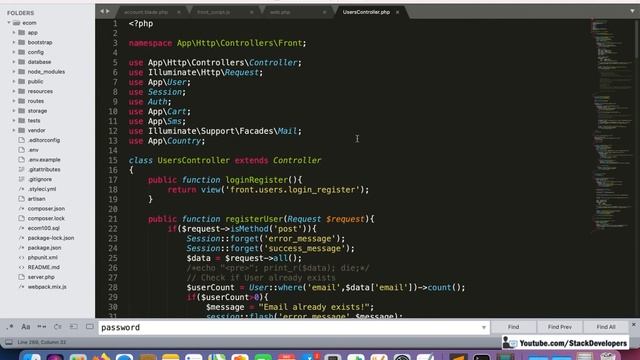
Task: Open the .editorconfig file
Action: (44, 140)
